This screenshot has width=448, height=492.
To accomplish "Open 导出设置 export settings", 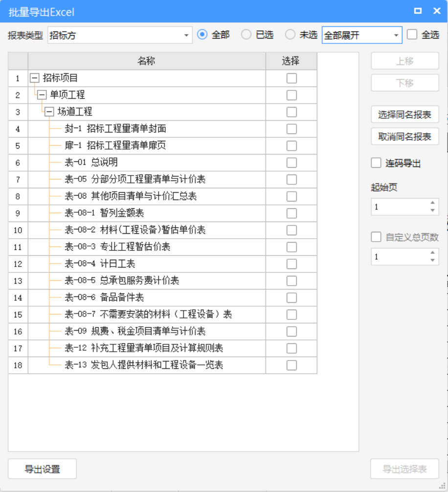I will tap(43, 469).
